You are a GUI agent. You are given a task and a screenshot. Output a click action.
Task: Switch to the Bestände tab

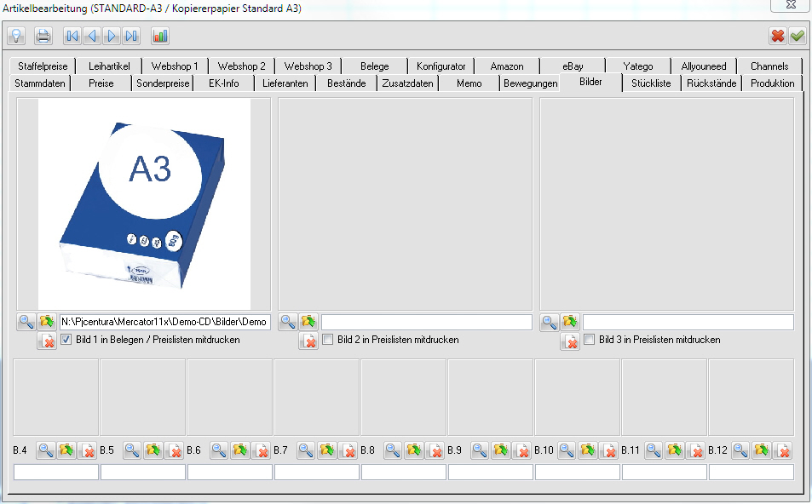347,83
